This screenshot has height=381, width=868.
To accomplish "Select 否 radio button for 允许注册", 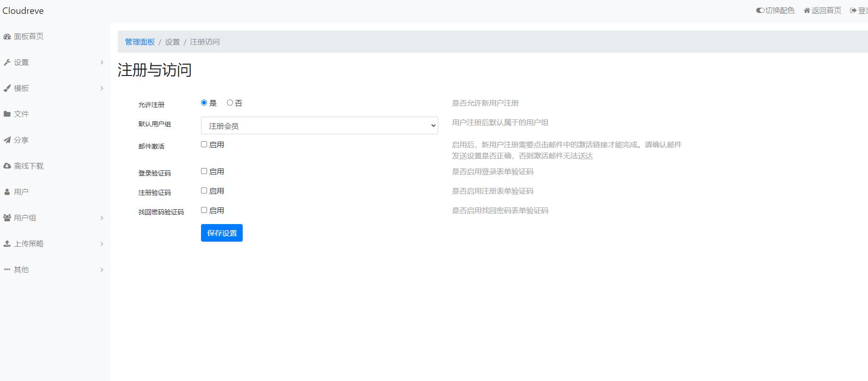I will 230,103.
